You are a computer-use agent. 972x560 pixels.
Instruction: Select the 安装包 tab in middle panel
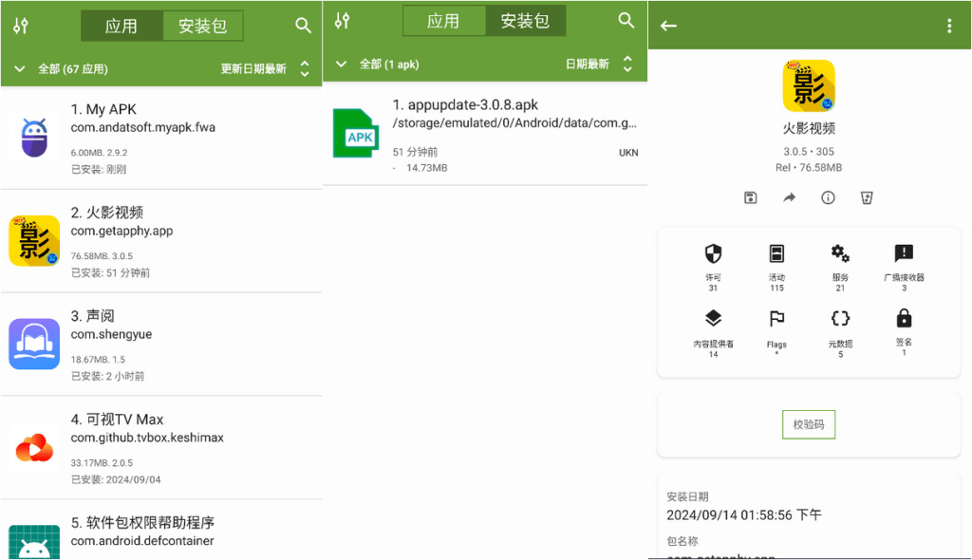tap(525, 21)
